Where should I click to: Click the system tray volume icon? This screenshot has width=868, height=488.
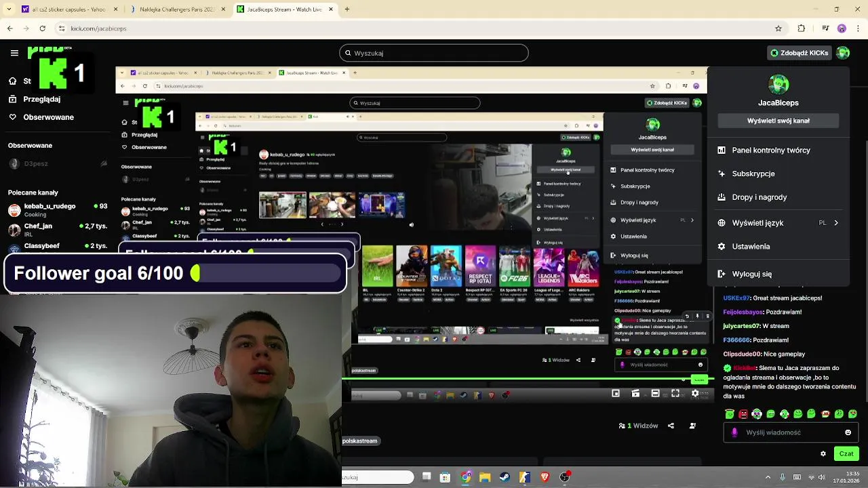click(x=822, y=477)
